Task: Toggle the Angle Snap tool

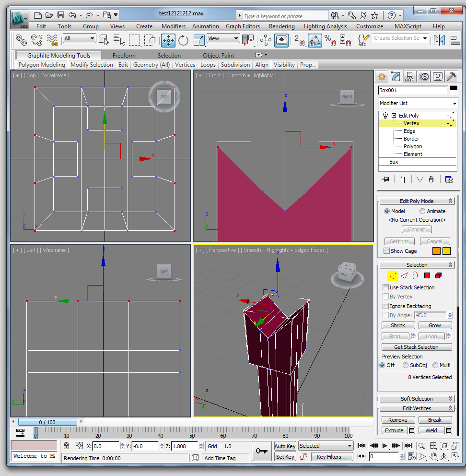Action: pos(315,40)
